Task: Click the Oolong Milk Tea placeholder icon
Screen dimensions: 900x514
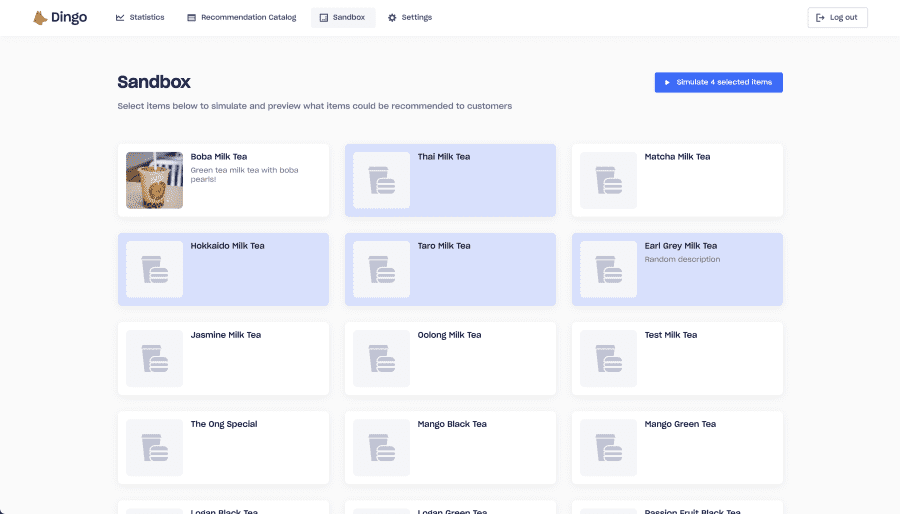Action: click(x=381, y=359)
